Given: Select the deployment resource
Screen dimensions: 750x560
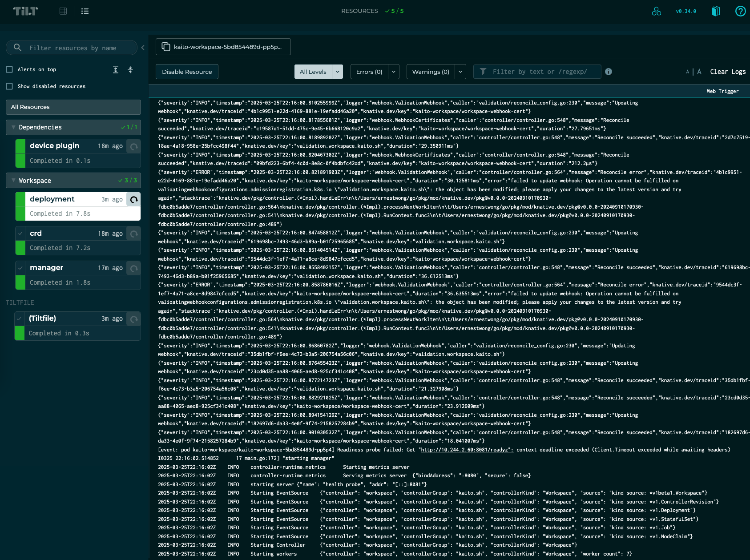Looking at the screenshot, I should pos(78,206).
